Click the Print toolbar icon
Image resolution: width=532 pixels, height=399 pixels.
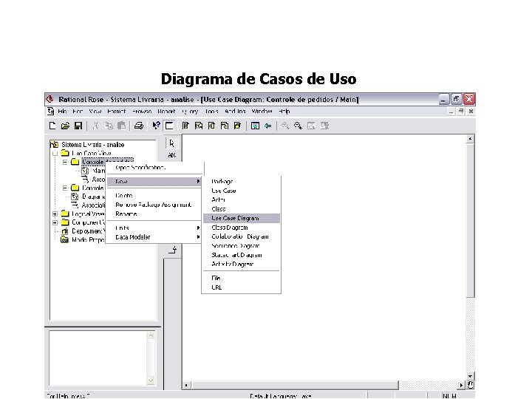(x=138, y=126)
